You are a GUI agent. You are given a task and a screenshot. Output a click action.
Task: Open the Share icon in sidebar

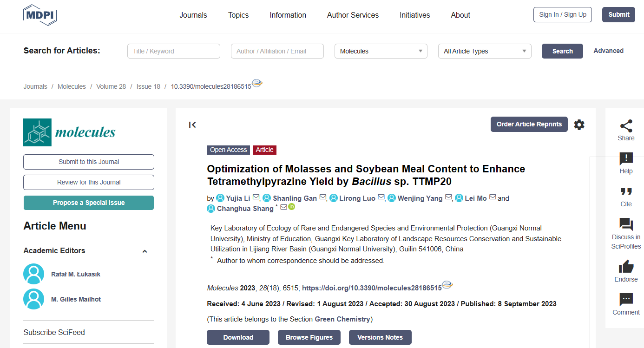[626, 126]
